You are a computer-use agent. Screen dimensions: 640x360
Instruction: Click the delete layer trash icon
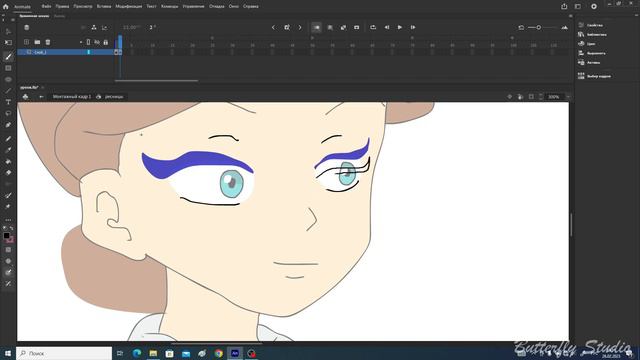point(48,42)
